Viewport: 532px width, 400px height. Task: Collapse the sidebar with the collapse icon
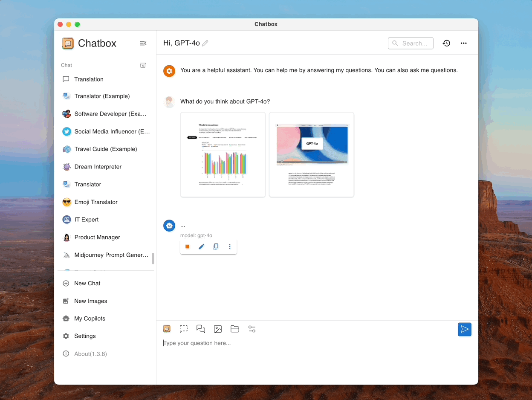143,43
